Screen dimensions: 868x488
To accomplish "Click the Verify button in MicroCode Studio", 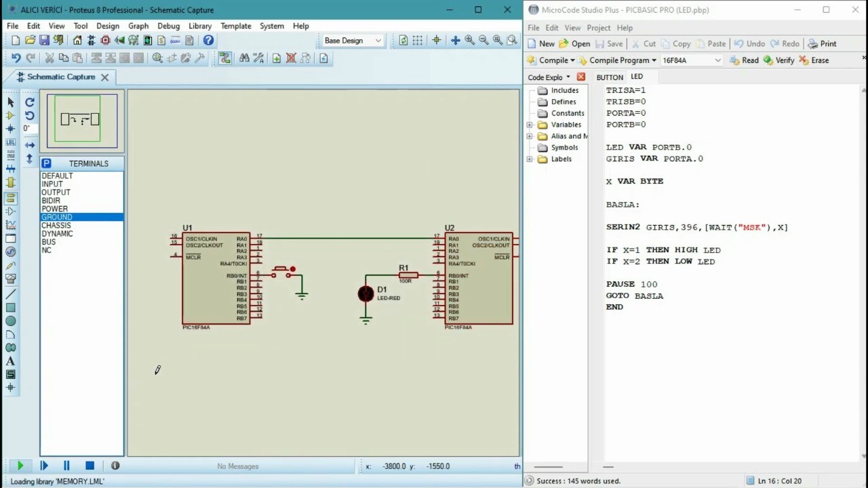I will [x=778, y=60].
